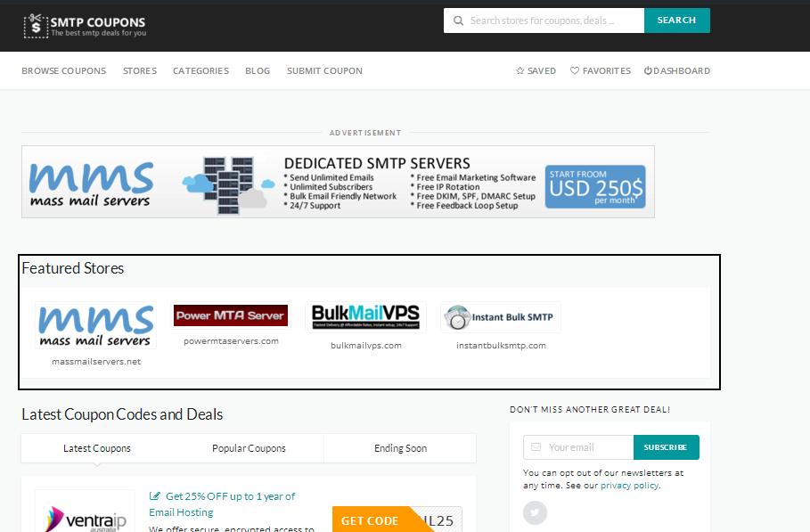Open Saved coupons with star icon
The width and height of the screenshot is (810, 532).
pyautogui.click(x=536, y=71)
